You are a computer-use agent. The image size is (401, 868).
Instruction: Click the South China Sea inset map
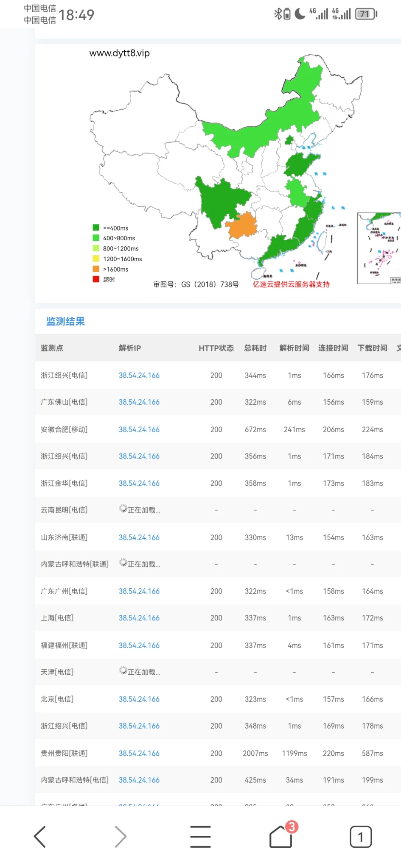(379, 248)
